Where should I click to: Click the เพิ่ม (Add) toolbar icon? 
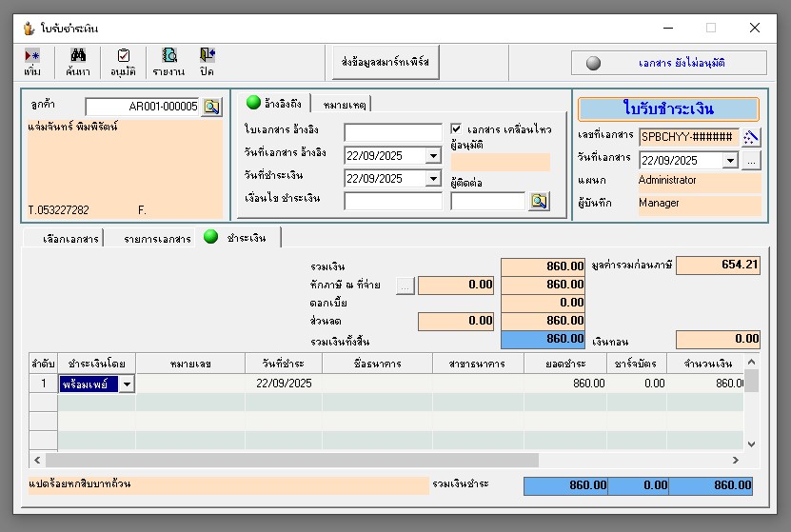tap(32, 62)
